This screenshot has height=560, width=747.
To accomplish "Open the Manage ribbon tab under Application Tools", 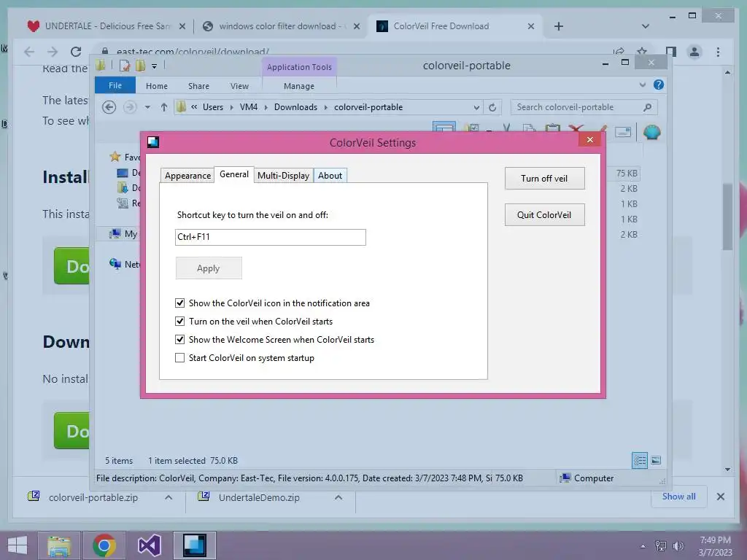I will tap(298, 86).
